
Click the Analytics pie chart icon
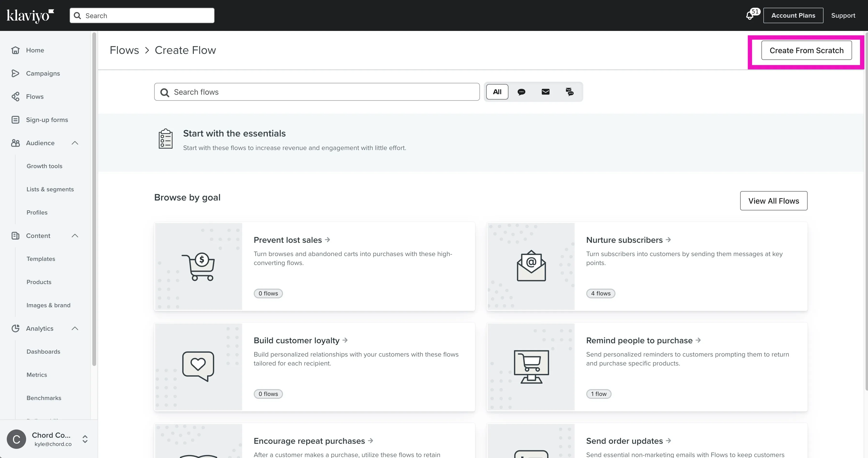coord(15,328)
